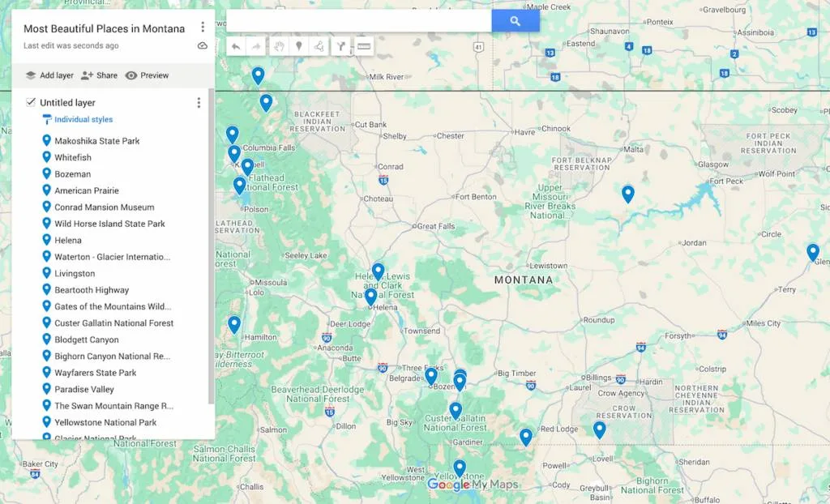Click the map pin south of Malta
This screenshot has height=504, width=830.
pos(628,194)
